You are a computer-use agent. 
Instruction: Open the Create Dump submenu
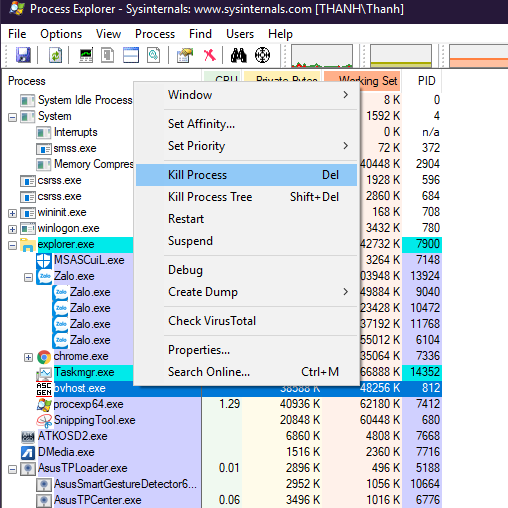pos(246,292)
